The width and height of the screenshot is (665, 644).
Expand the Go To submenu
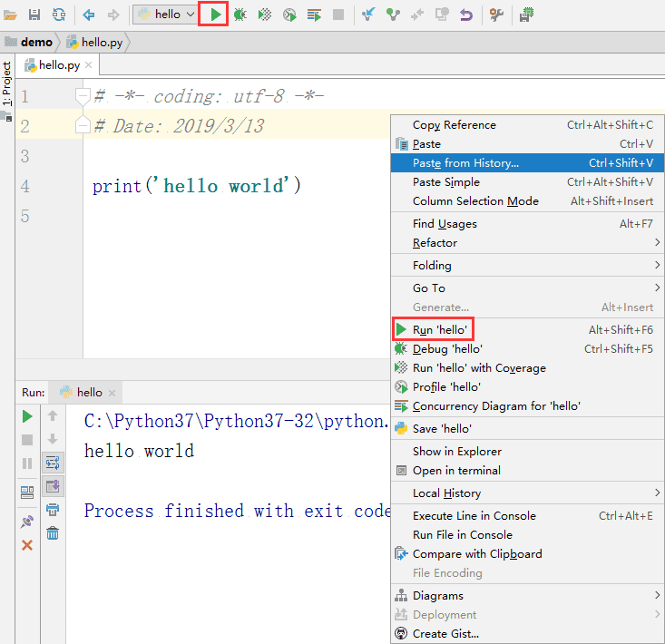pos(527,288)
